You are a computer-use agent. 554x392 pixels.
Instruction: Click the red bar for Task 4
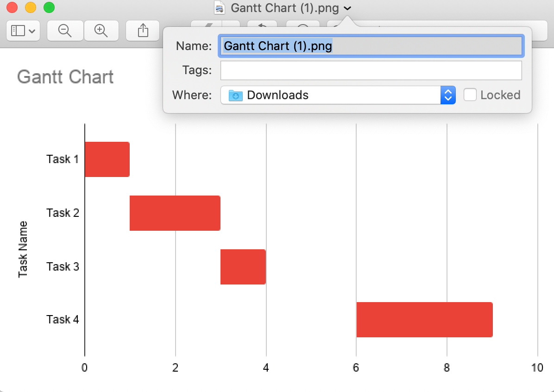pyautogui.click(x=424, y=319)
